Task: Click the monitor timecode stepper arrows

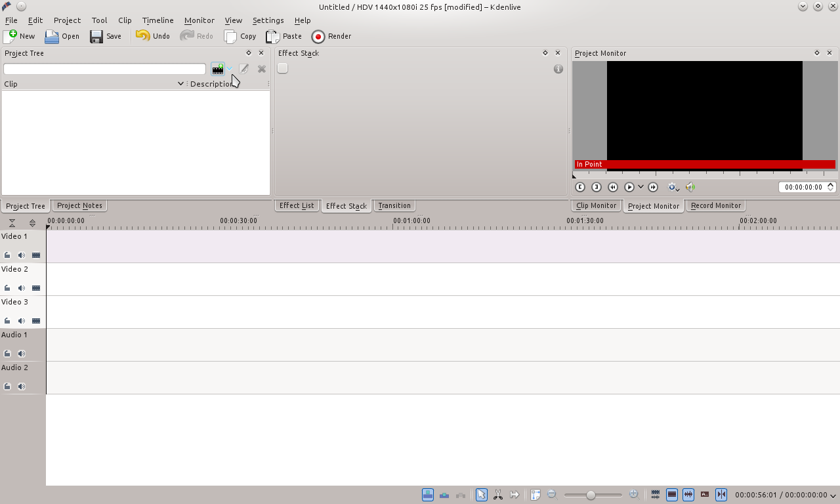Action: tap(831, 187)
